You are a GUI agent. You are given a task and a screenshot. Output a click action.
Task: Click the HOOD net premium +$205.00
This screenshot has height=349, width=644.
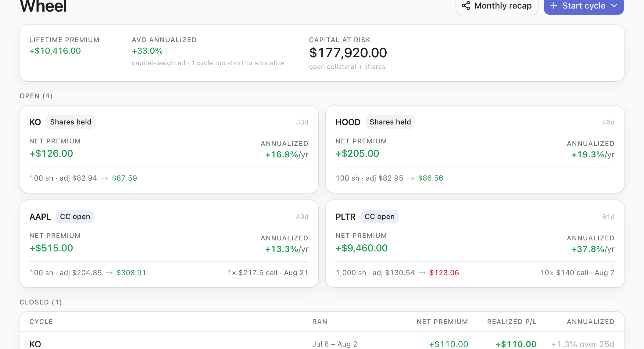(x=357, y=153)
